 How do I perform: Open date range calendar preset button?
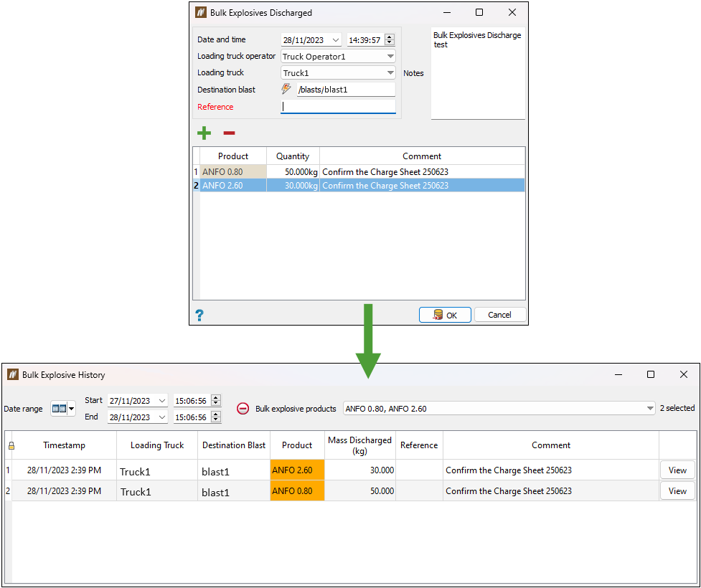tap(63, 409)
